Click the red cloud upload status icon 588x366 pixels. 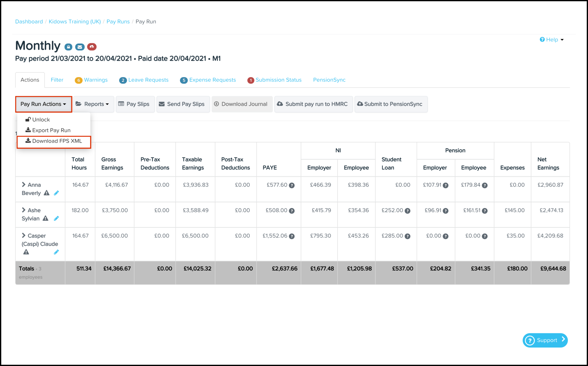[92, 47]
